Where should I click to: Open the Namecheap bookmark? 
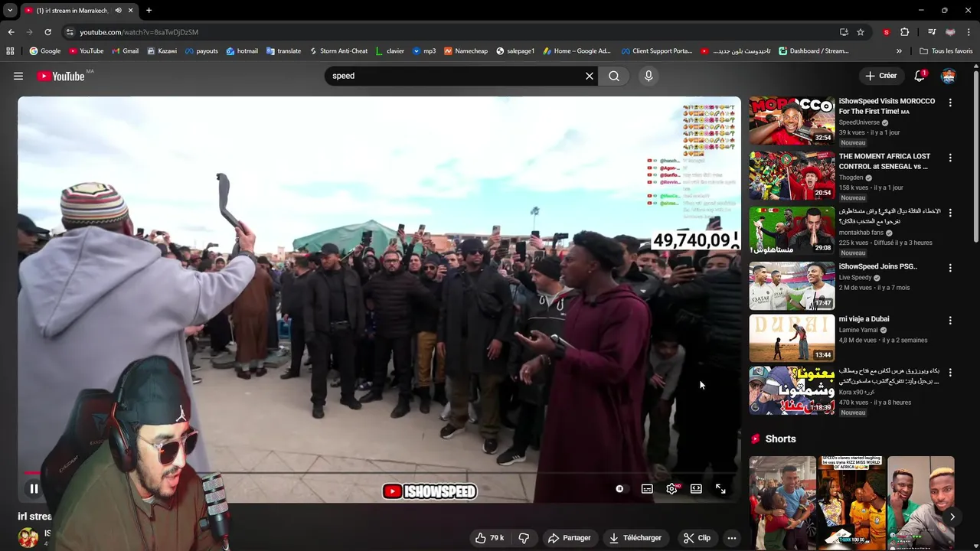click(x=465, y=51)
